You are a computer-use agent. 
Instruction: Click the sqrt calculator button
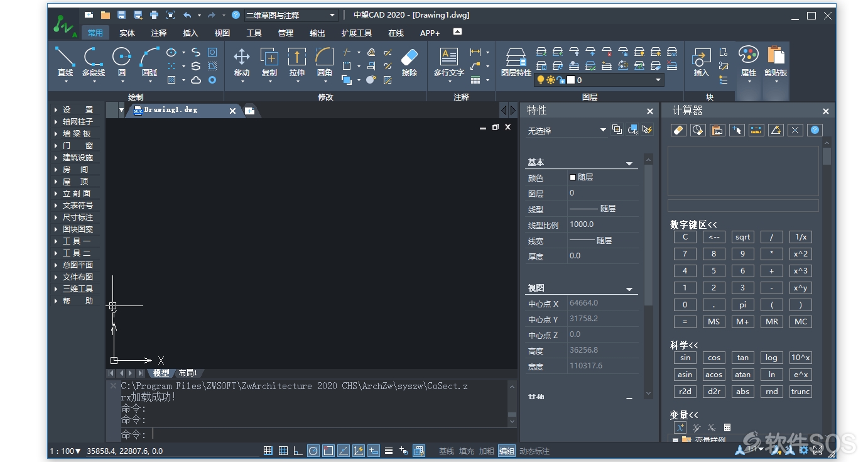743,237
